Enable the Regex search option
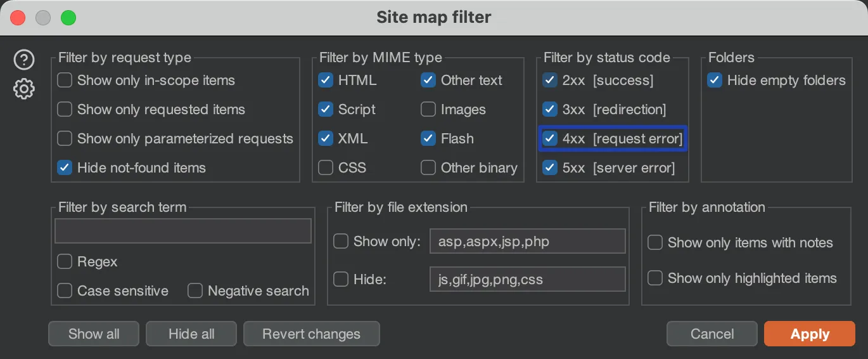868x359 pixels. (x=65, y=262)
